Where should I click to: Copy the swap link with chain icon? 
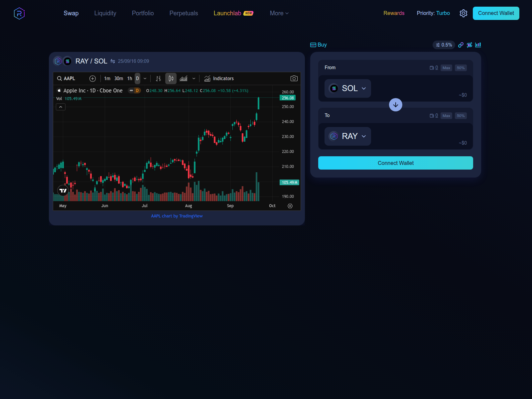(x=461, y=45)
